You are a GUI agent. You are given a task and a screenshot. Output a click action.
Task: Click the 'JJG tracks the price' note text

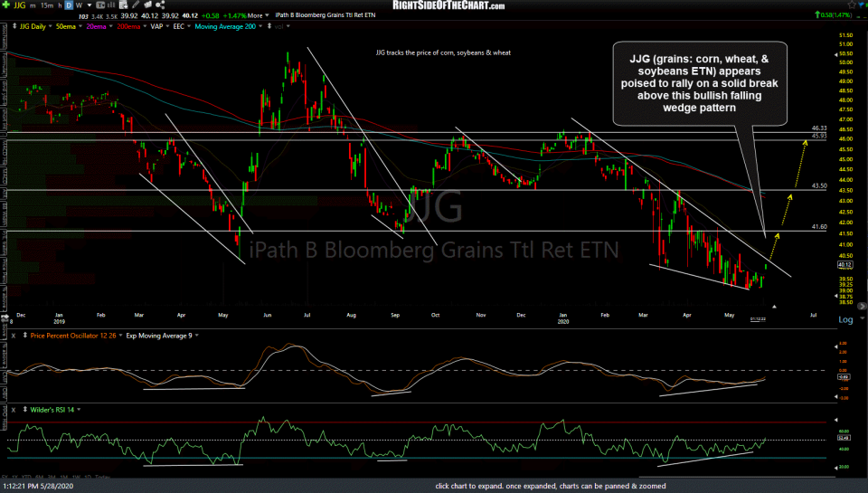(x=443, y=52)
